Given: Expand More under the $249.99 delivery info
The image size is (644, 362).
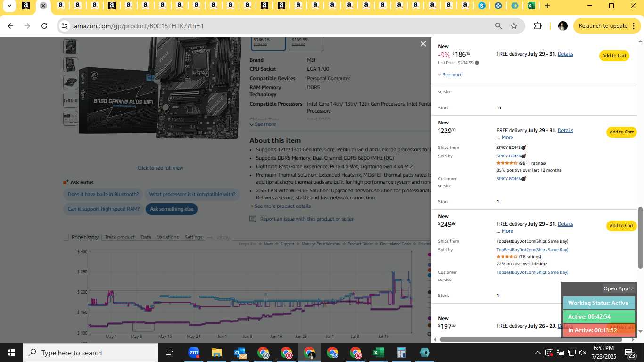Looking at the screenshot, I should point(507,231).
